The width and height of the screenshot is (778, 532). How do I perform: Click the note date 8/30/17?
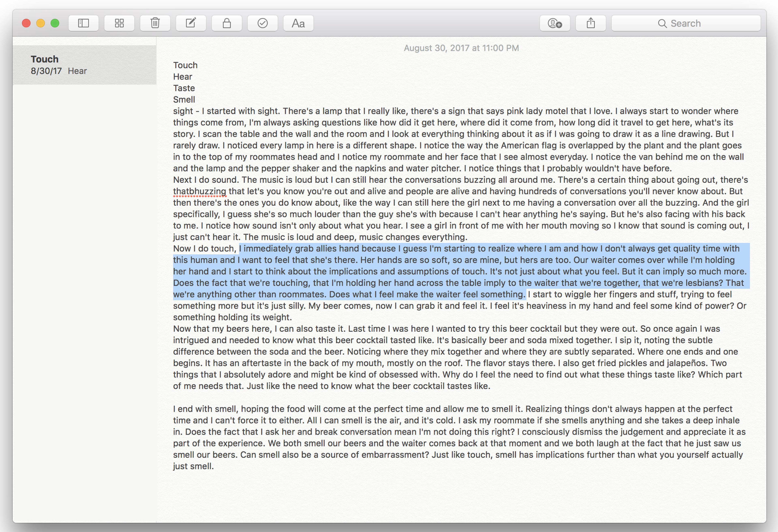46,71
